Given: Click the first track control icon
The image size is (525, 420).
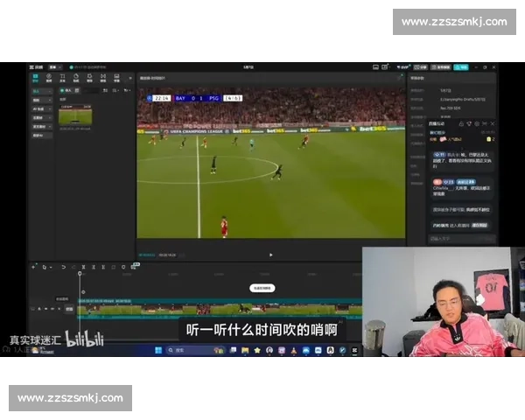Looking at the screenshot, I should click(33, 309).
